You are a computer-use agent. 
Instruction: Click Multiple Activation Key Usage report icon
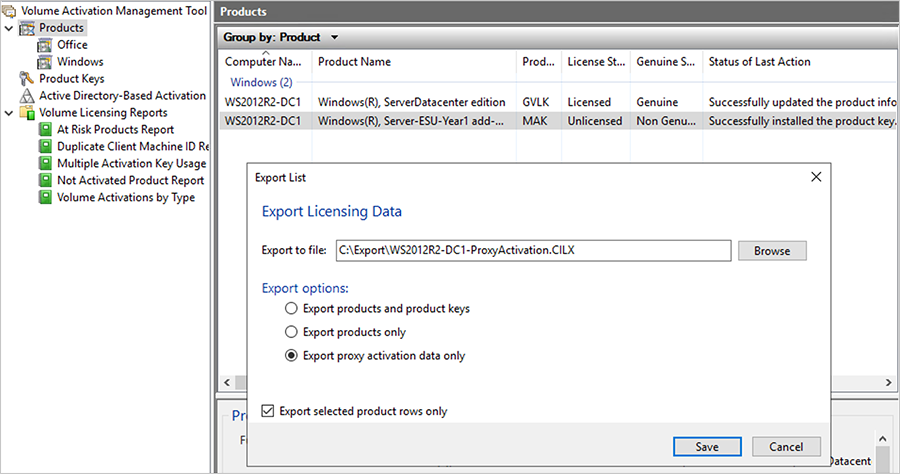click(x=45, y=164)
